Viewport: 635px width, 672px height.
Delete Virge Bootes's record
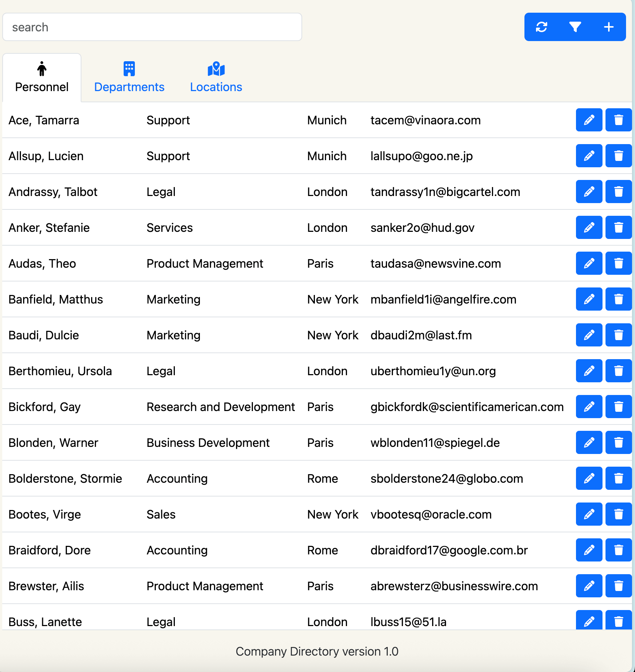point(618,514)
